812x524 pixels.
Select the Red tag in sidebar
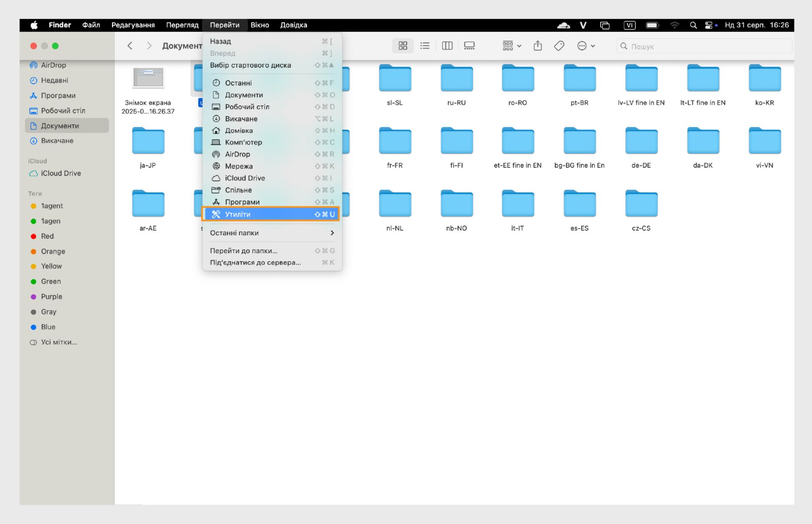pyautogui.click(x=47, y=236)
